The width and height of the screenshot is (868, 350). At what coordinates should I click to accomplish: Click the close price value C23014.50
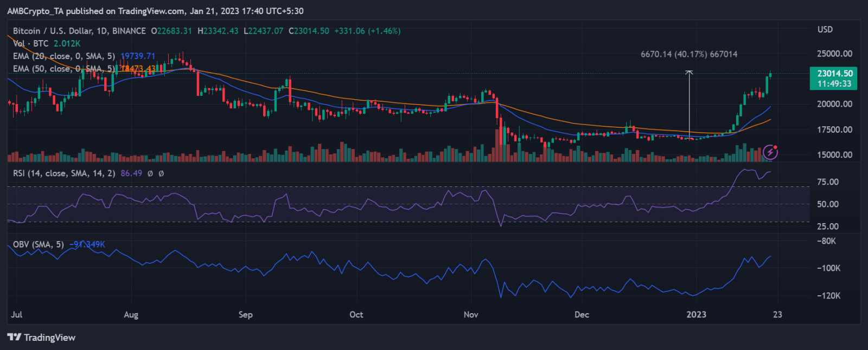(x=309, y=31)
